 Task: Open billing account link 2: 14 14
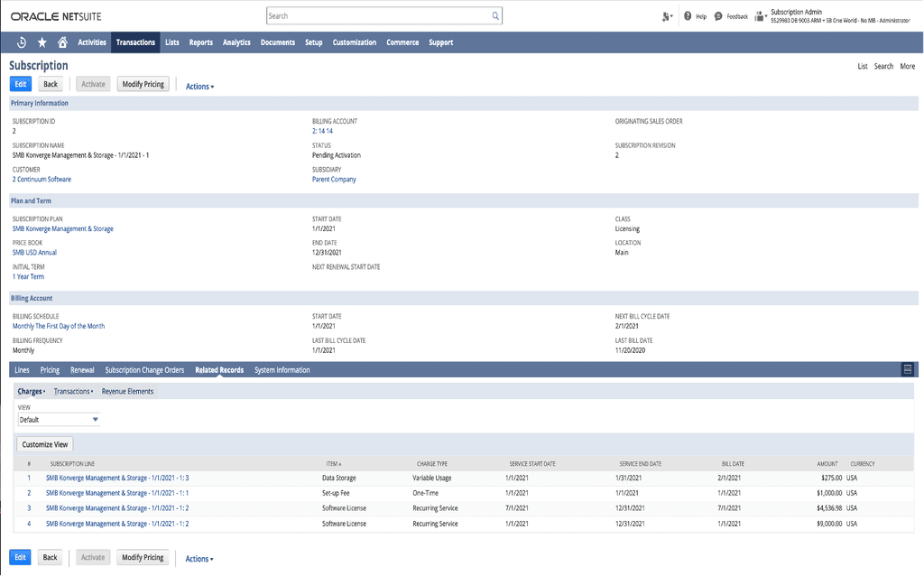click(x=322, y=131)
